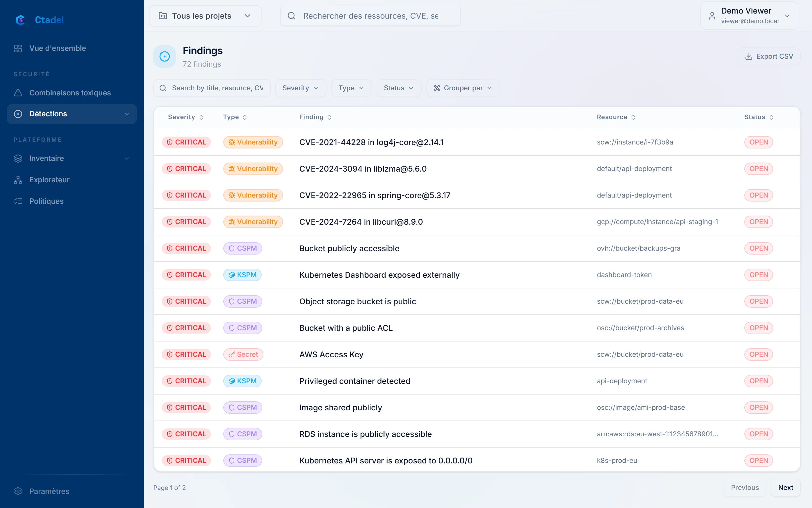Sort by Type column arrows

pos(245,117)
